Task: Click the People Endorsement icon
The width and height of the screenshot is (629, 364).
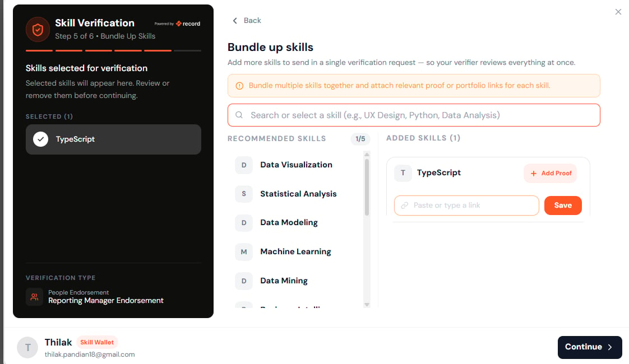Action: [x=35, y=297]
